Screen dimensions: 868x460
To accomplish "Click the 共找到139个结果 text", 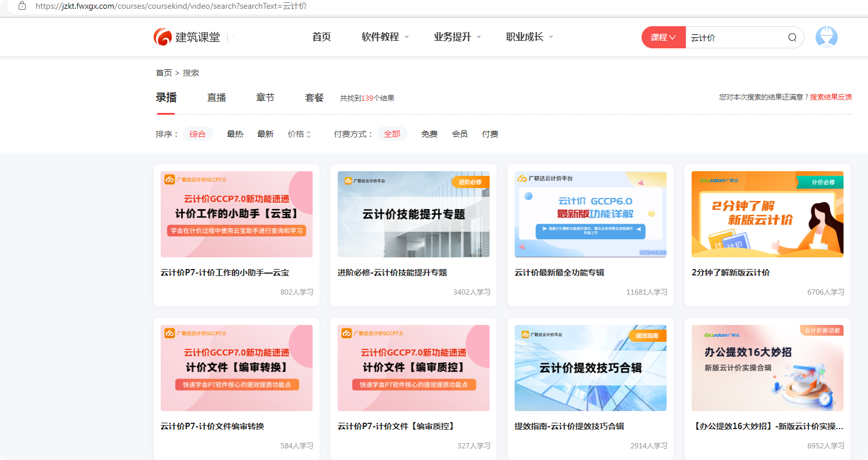I will tap(367, 98).
